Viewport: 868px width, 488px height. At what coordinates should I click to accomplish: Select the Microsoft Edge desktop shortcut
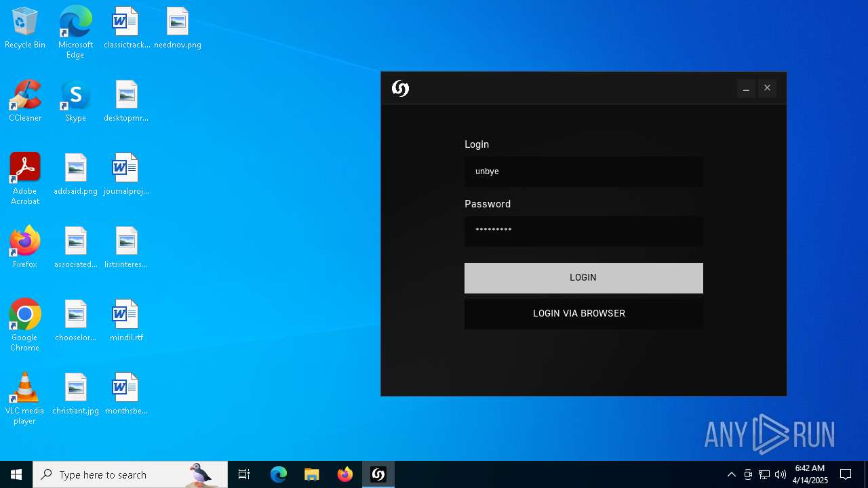click(75, 33)
